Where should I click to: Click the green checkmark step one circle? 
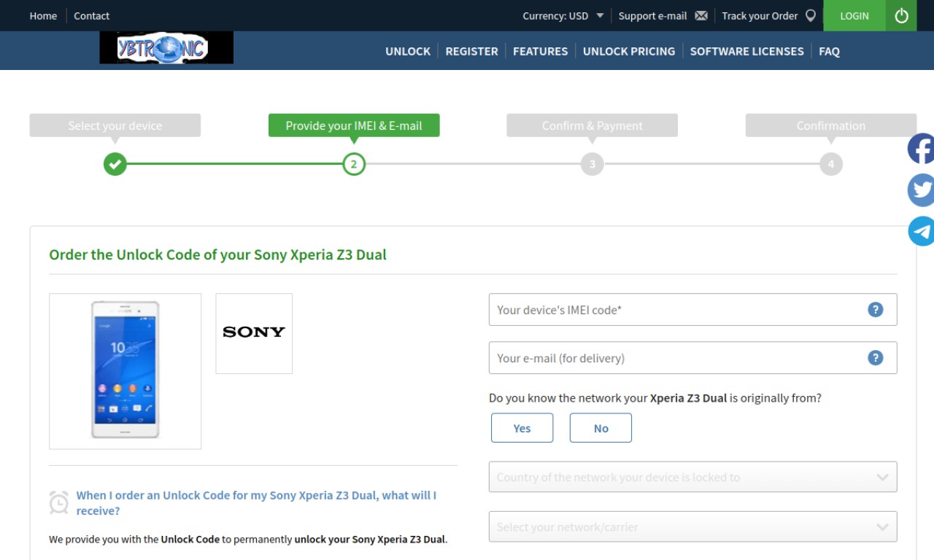(x=115, y=164)
